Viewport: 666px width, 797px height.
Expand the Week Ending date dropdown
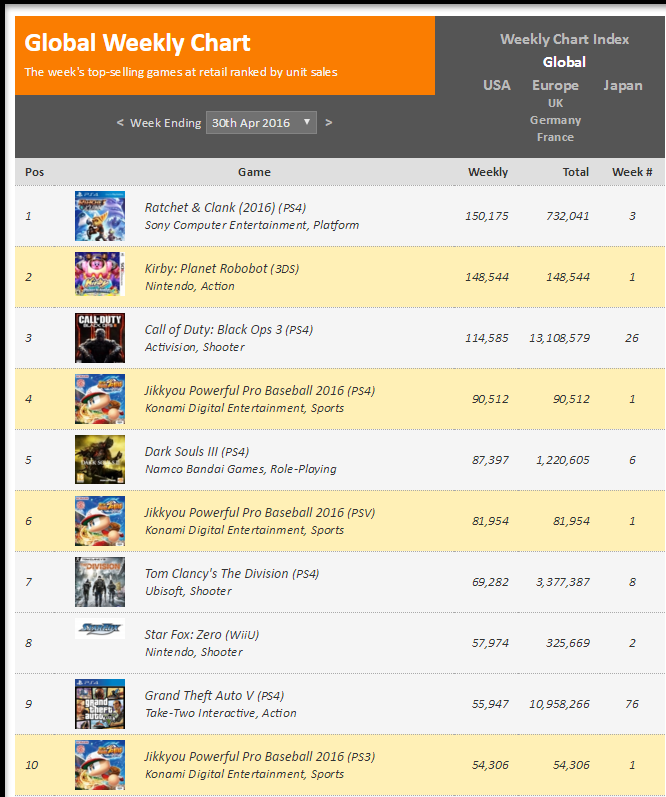click(261, 122)
